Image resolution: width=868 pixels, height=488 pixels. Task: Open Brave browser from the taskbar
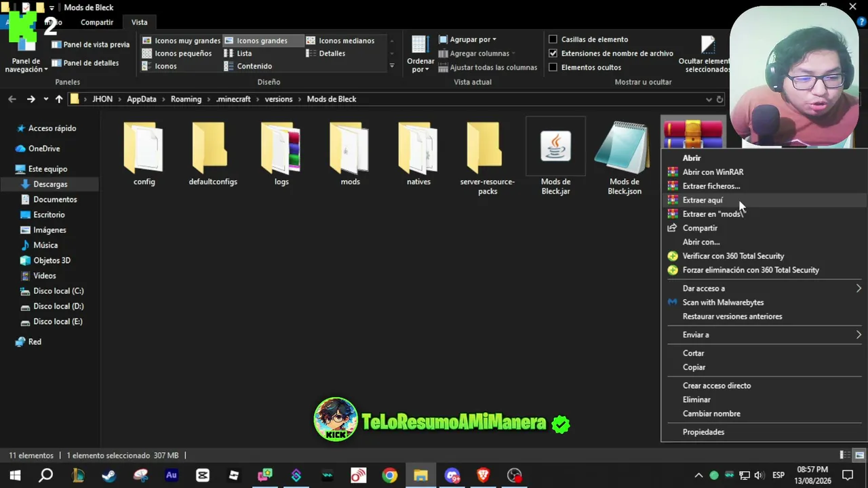click(x=484, y=475)
